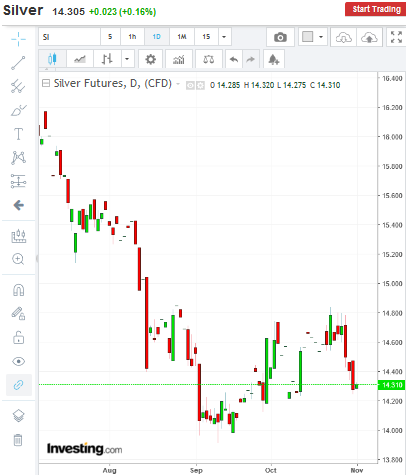The image size is (406, 475).
Task: Click the SI symbol input field
Action: (x=69, y=37)
